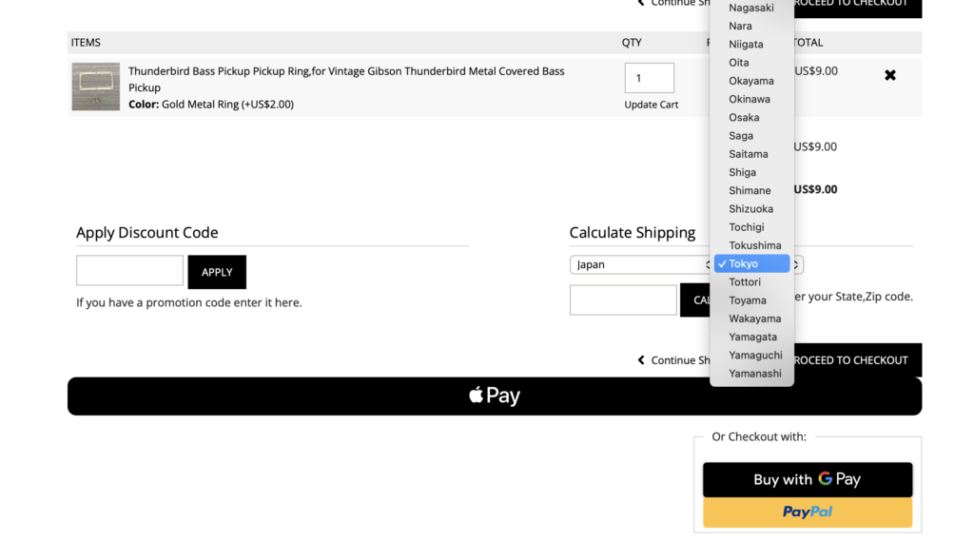
Task: Click the quantity input field
Action: coord(649,78)
